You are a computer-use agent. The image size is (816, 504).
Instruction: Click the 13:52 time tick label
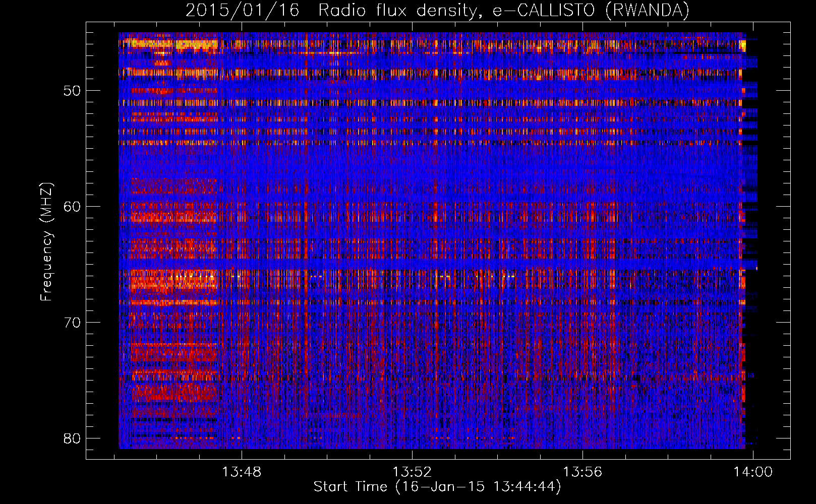coord(413,472)
